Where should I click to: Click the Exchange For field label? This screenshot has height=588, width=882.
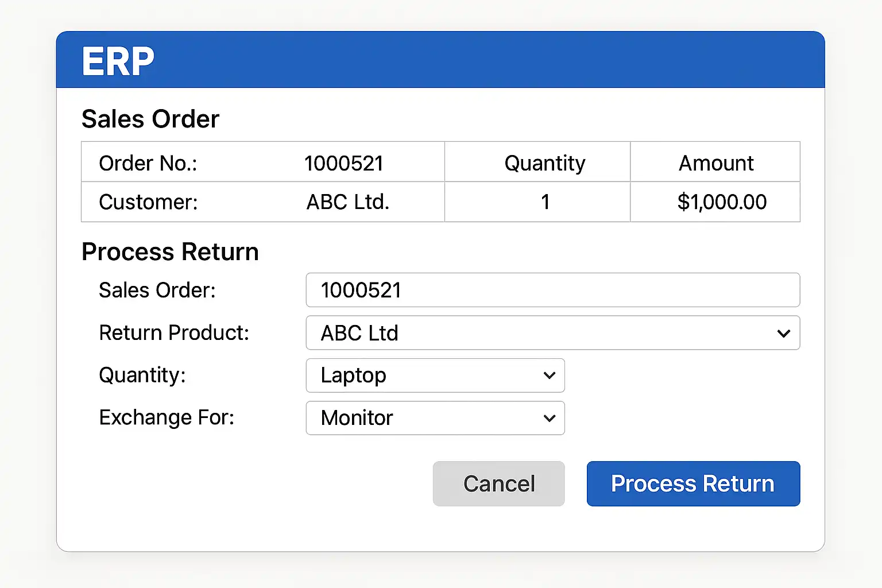(x=167, y=417)
